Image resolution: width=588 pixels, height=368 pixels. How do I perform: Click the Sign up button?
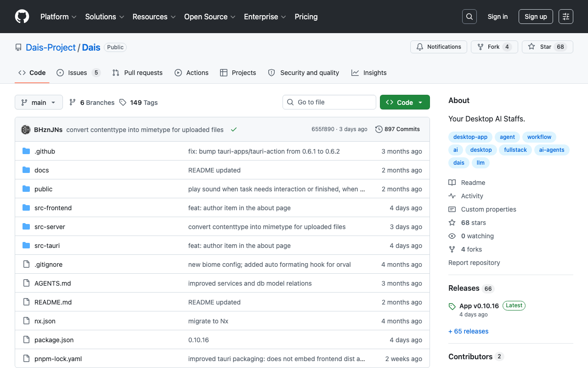536,17
